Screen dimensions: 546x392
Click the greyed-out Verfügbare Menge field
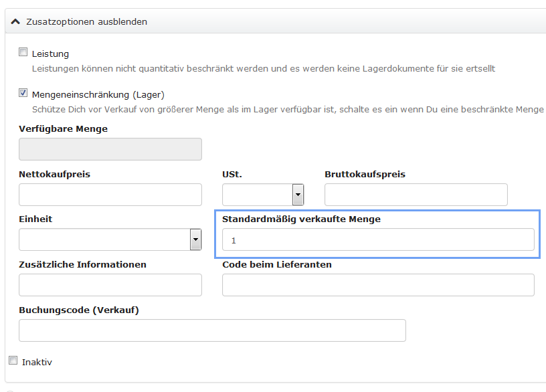click(110, 149)
